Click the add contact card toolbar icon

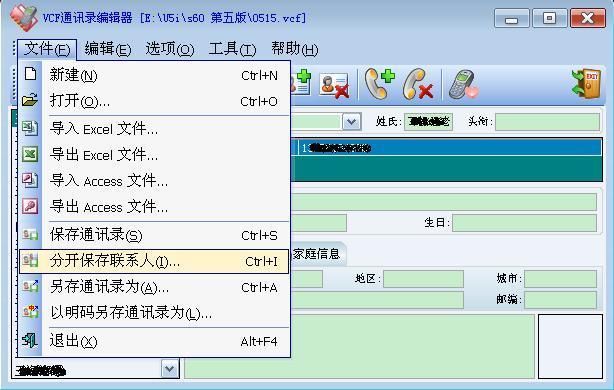click(301, 82)
